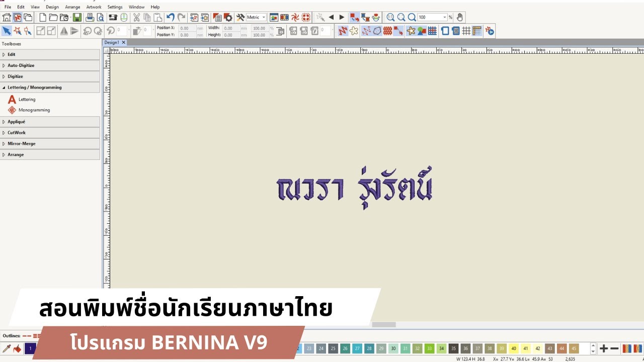This screenshot has height=362, width=644.
Task: Expand the Auto-Digitize toolbox
Action: coord(50,65)
